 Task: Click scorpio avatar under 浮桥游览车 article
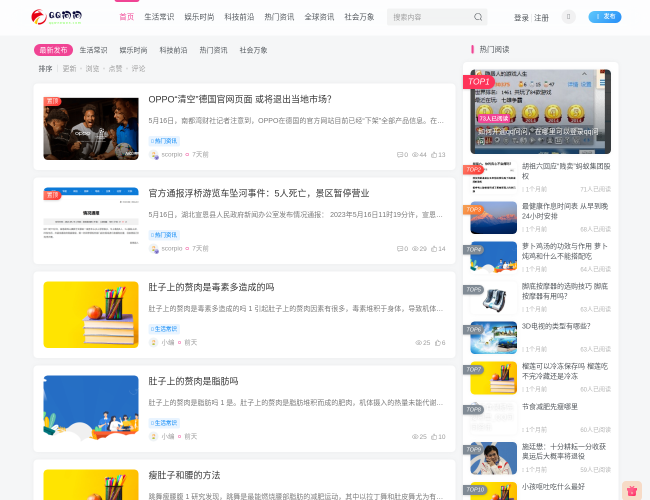[154, 249]
